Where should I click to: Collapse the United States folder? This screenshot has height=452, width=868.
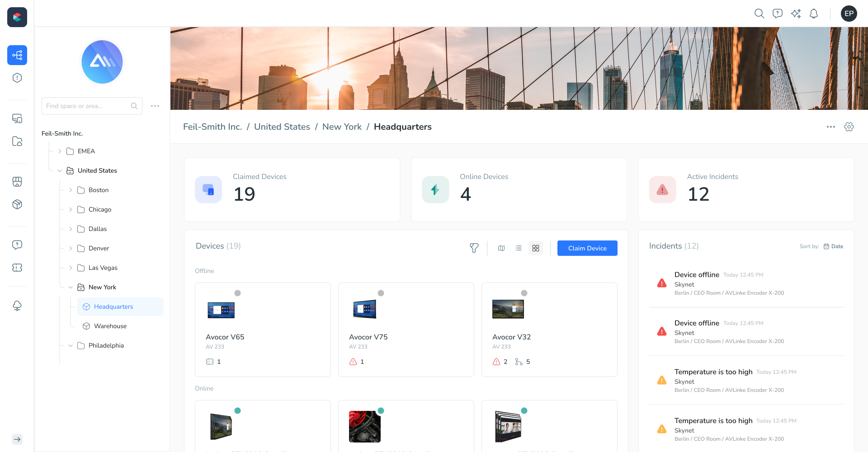[x=60, y=171]
